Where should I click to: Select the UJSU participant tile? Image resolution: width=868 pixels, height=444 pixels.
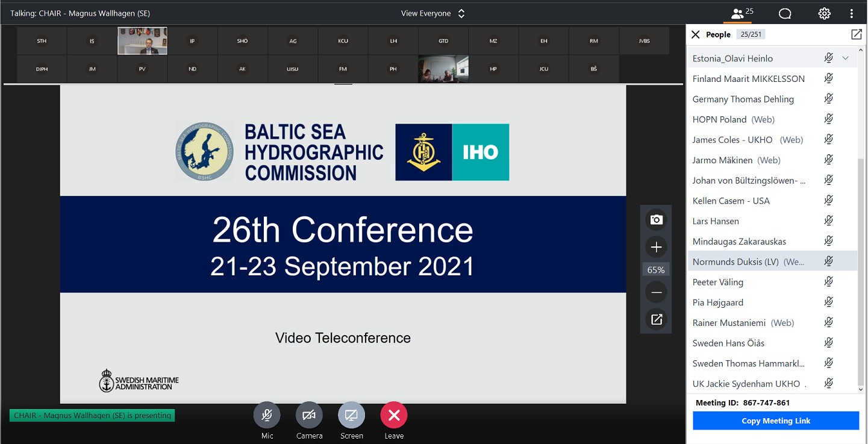tap(293, 69)
